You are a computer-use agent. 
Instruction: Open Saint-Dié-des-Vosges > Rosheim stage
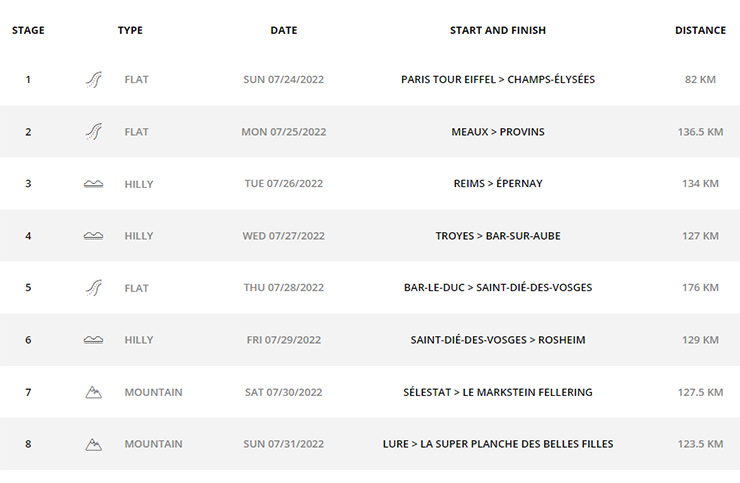pos(498,339)
